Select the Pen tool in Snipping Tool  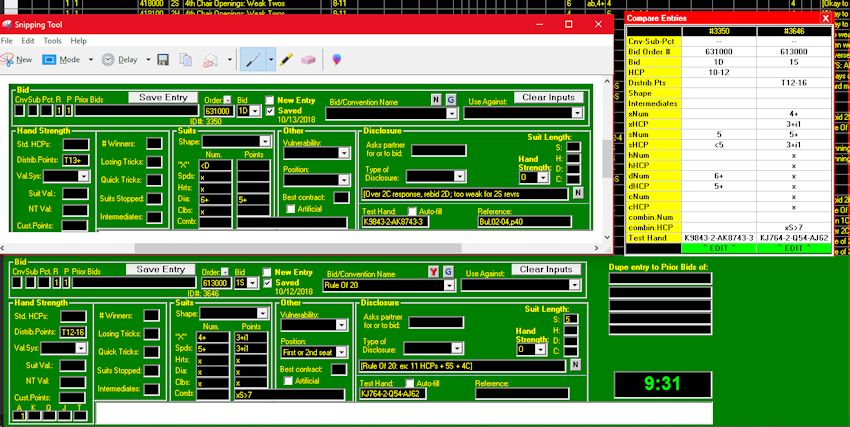pos(252,60)
